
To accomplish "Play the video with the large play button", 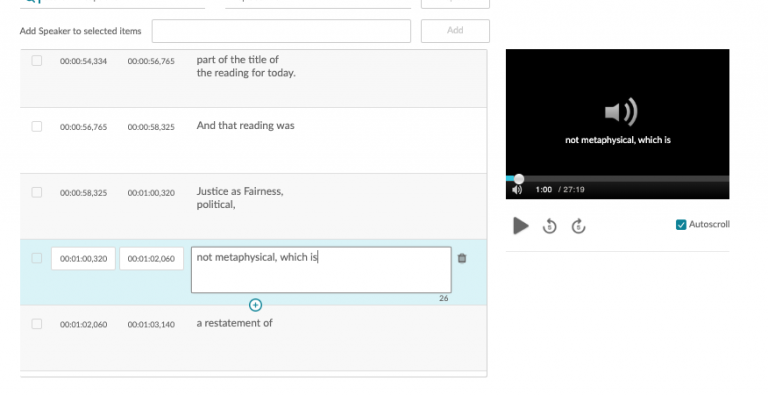I will pyautogui.click(x=521, y=226).
